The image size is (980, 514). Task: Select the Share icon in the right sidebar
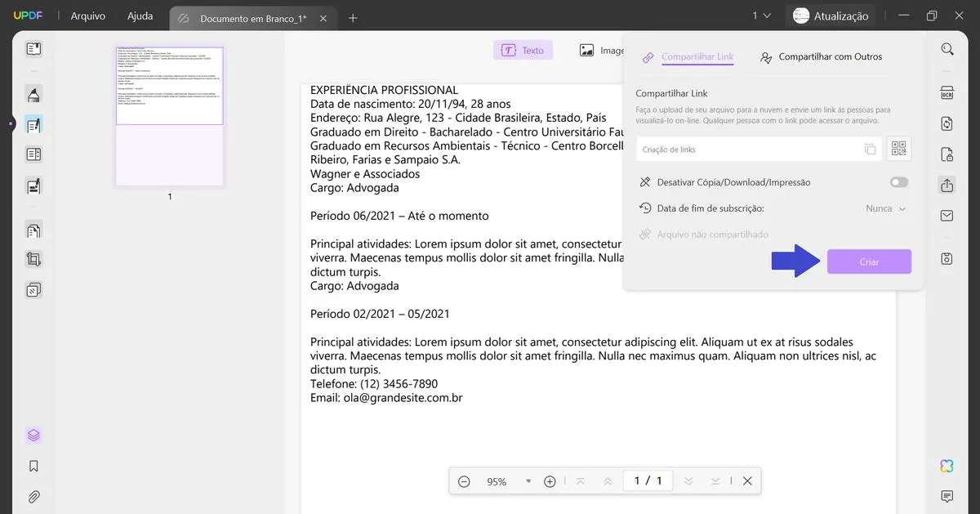(947, 185)
